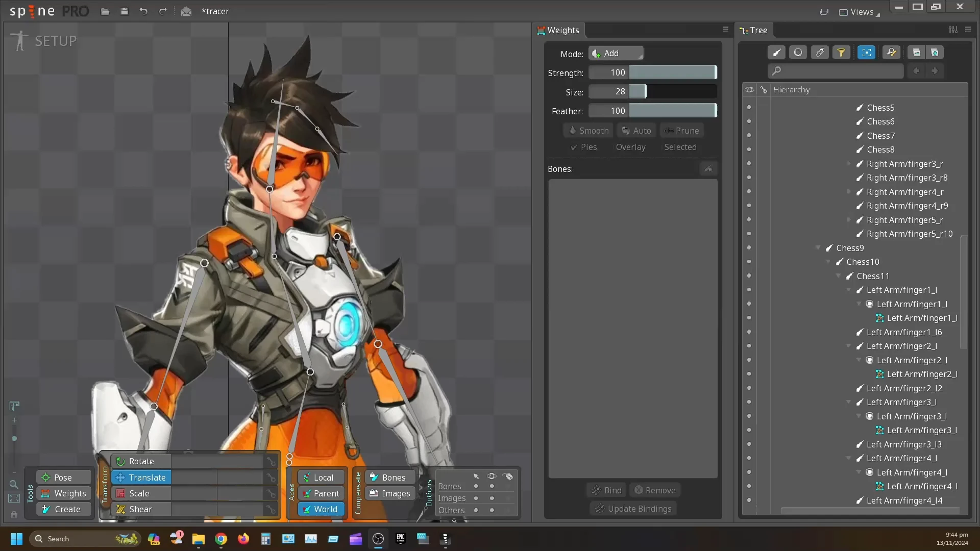980x551 pixels.
Task: Collapse Left Arm/finger2_l bone node
Action: tap(849, 346)
